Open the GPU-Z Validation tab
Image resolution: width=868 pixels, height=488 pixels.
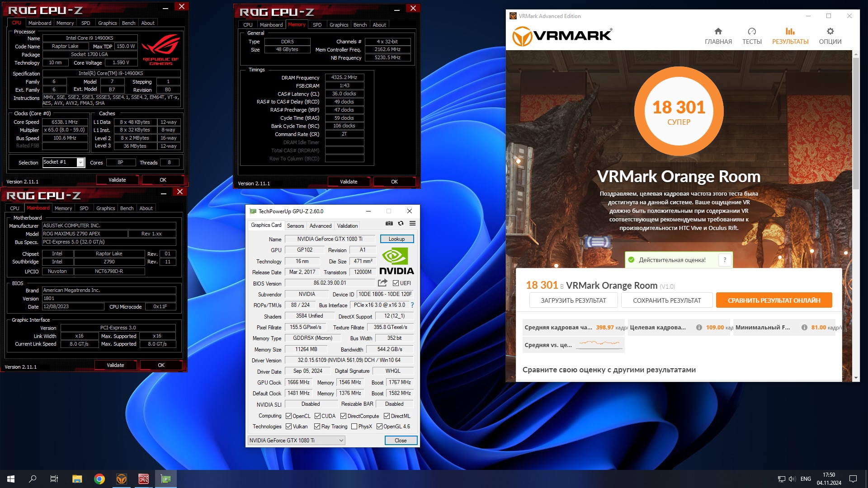click(347, 226)
